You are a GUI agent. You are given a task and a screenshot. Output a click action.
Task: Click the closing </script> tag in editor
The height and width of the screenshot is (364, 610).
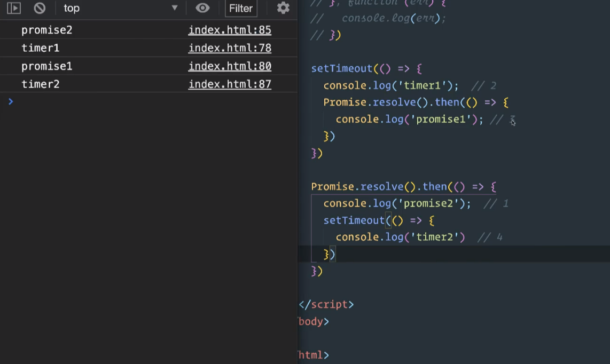326,305
